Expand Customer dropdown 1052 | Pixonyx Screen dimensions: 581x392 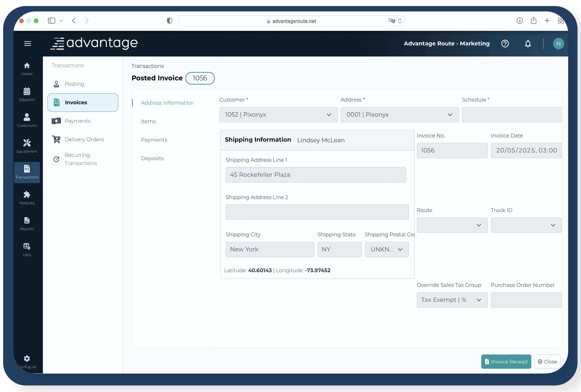(278, 115)
